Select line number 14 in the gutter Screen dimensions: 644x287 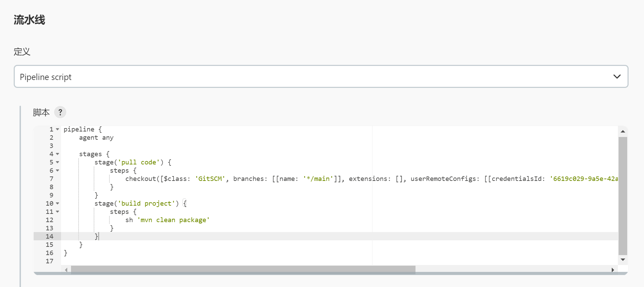tap(50, 237)
